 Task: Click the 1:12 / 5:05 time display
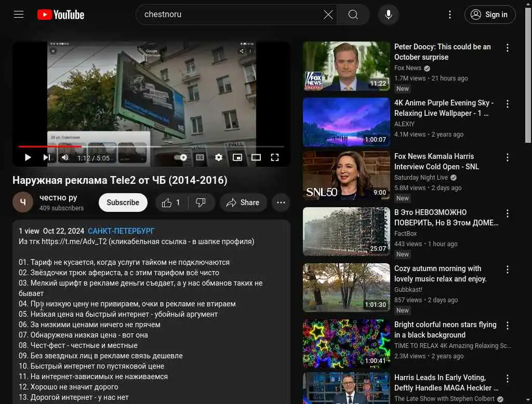(94, 158)
